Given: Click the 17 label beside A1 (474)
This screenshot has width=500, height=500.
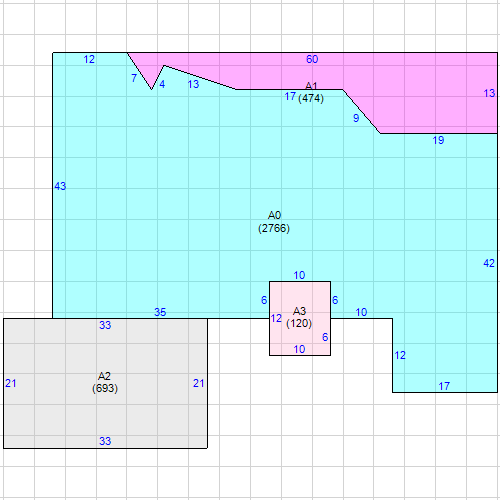Looking at the screenshot, I should tap(290, 96).
